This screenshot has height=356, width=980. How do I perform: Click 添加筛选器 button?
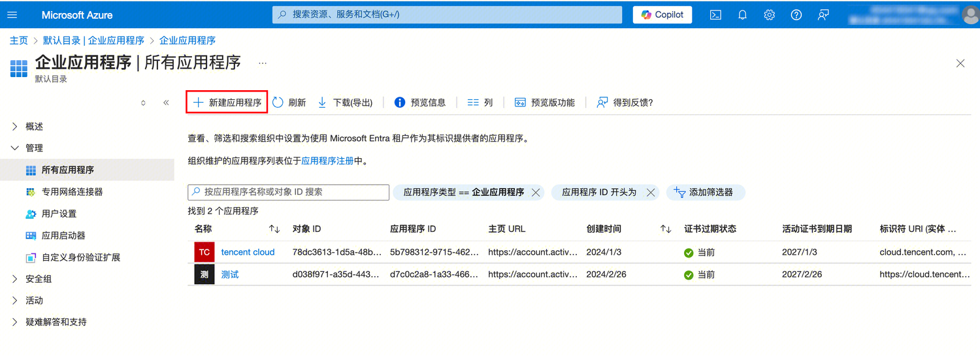click(706, 192)
